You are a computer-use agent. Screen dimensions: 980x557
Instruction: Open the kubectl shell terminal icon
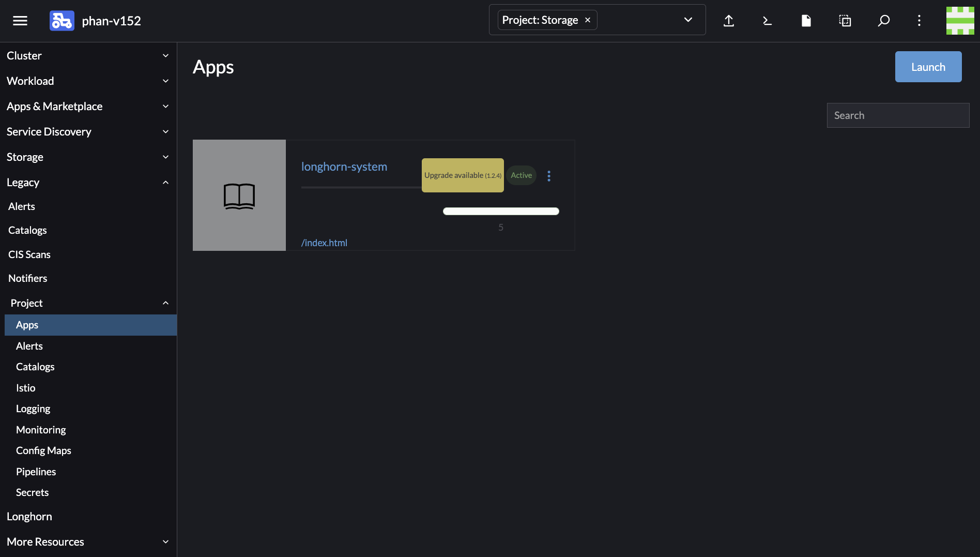pyautogui.click(x=768, y=21)
